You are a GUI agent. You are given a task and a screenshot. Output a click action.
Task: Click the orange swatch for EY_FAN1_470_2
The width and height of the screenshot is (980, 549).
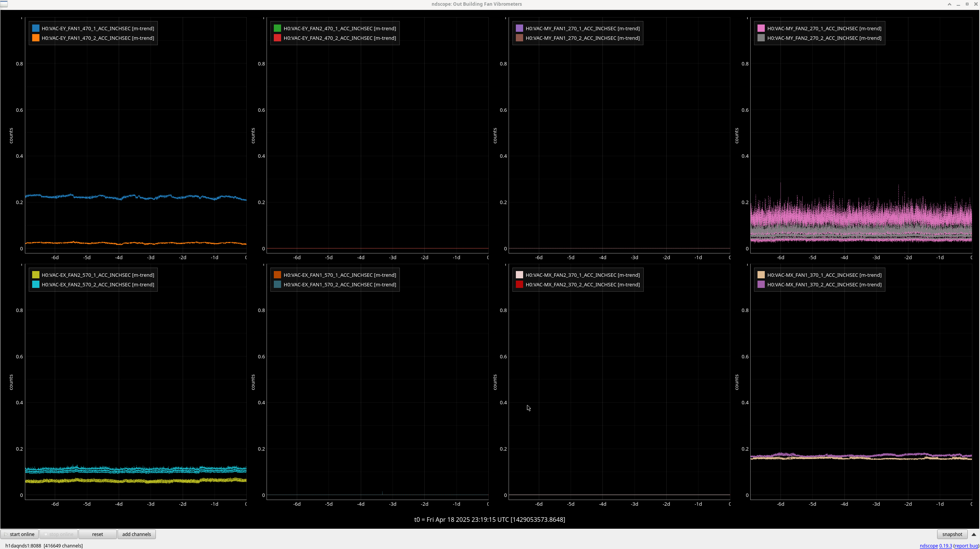point(36,38)
